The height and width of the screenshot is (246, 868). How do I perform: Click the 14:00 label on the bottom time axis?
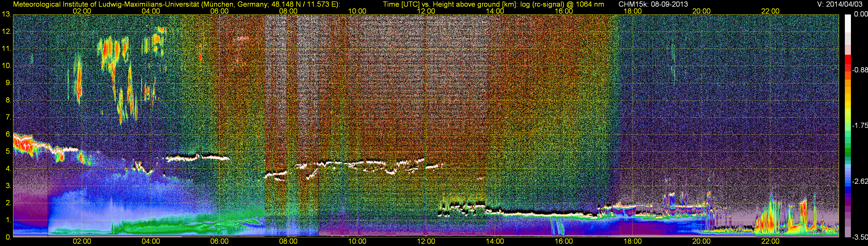tap(495, 241)
